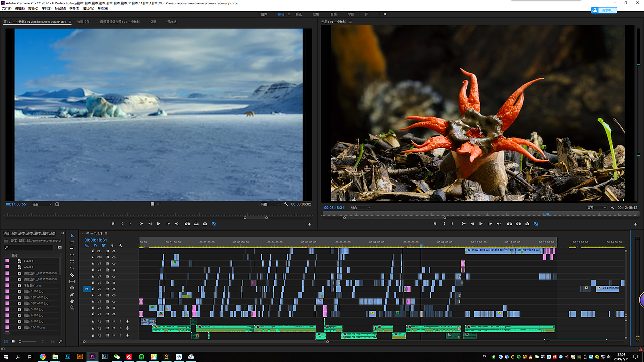Enable voice-over record on track A3

tap(127, 335)
